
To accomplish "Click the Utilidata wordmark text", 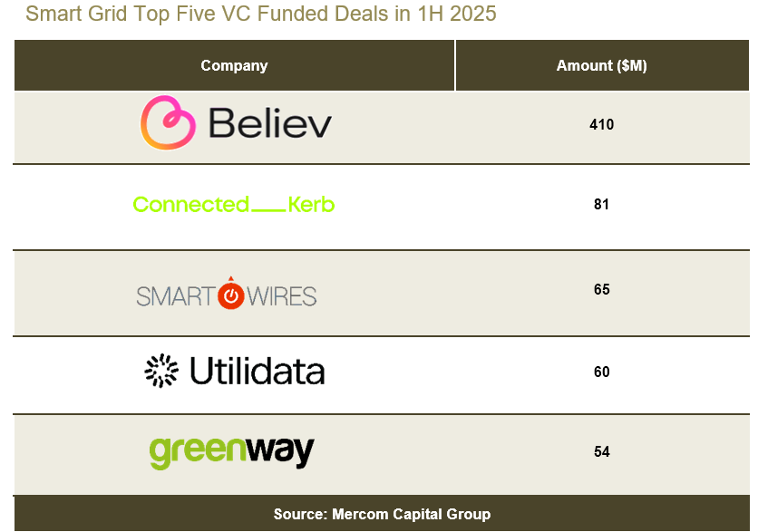I will (257, 371).
